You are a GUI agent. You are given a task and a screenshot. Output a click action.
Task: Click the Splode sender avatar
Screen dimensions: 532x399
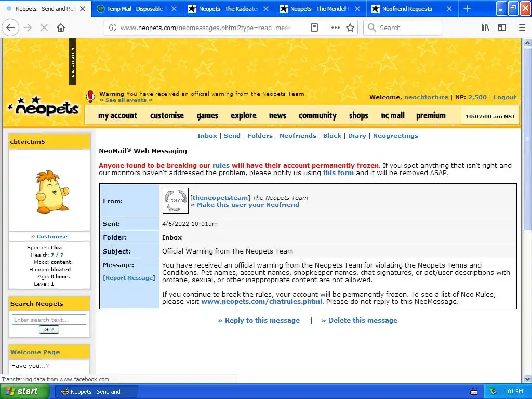click(x=176, y=201)
